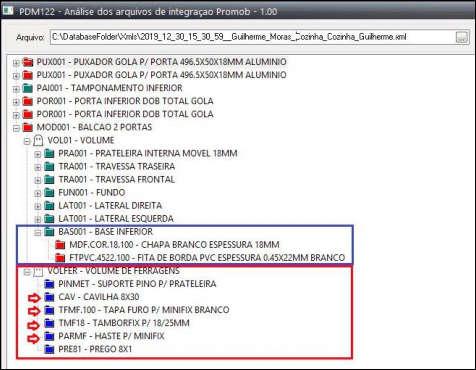Click the volume box icon of VOLFER
The image size is (476, 370).
tap(38, 272)
